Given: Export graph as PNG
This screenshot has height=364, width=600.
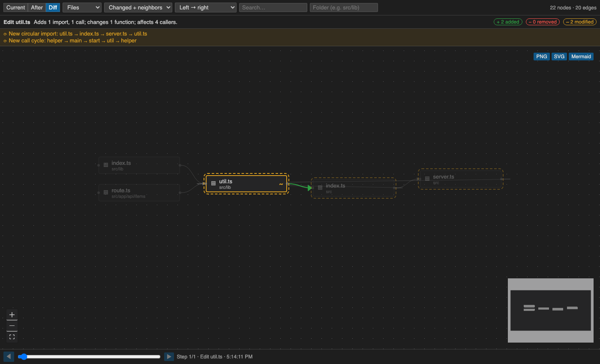Looking at the screenshot, I should click(541, 57).
